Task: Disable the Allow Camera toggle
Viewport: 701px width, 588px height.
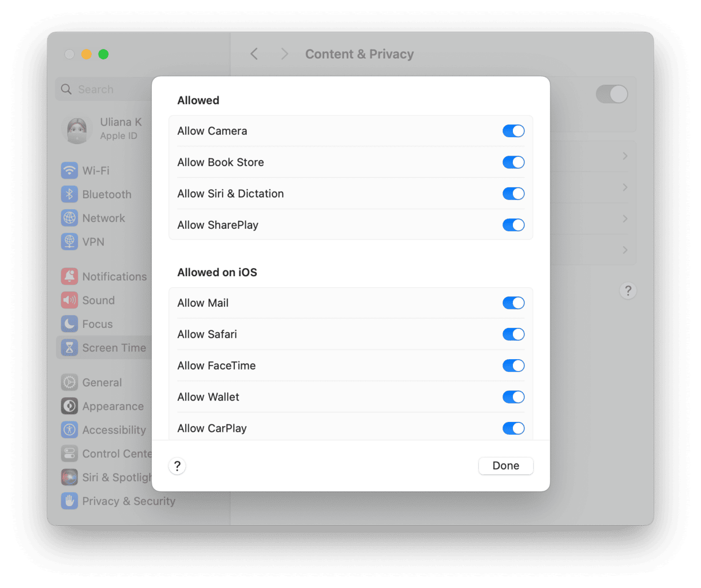Action: coord(513,131)
